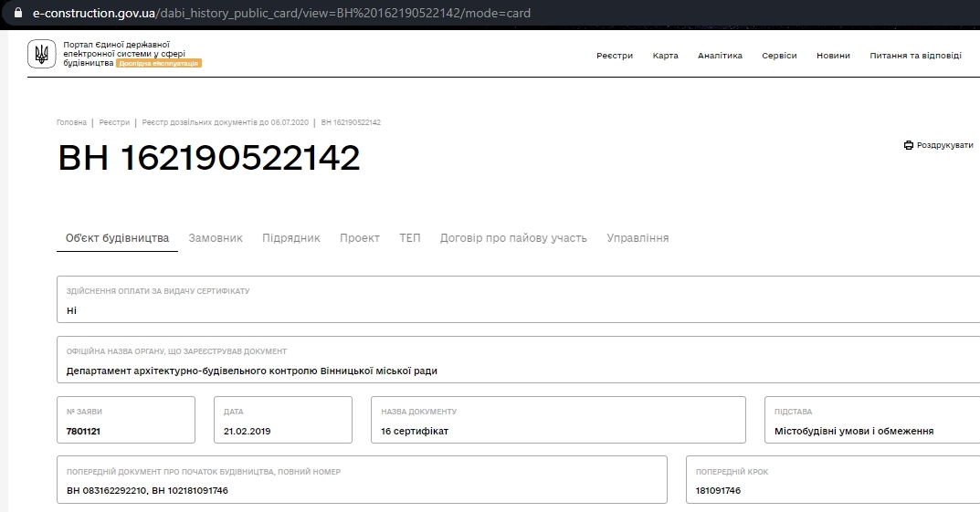The image size is (980, 512).
Task: Click previous document numbers ВН 083162292210, ВН 102181091746
Action: [147, 490]
